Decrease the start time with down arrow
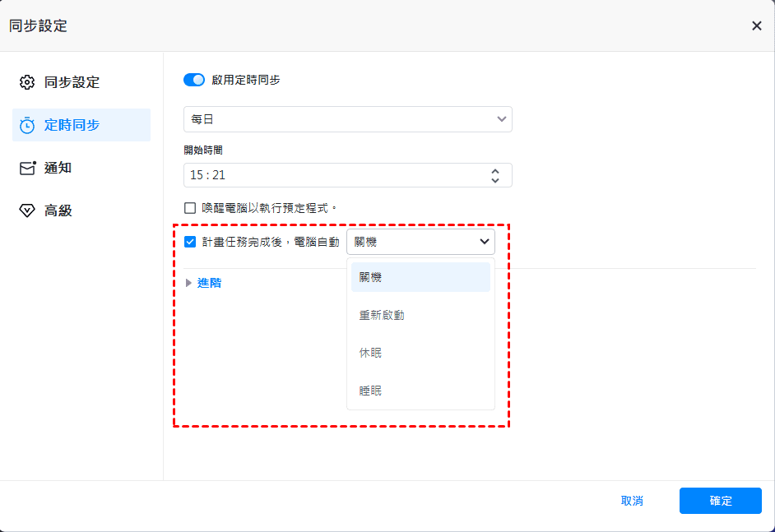 495,180
